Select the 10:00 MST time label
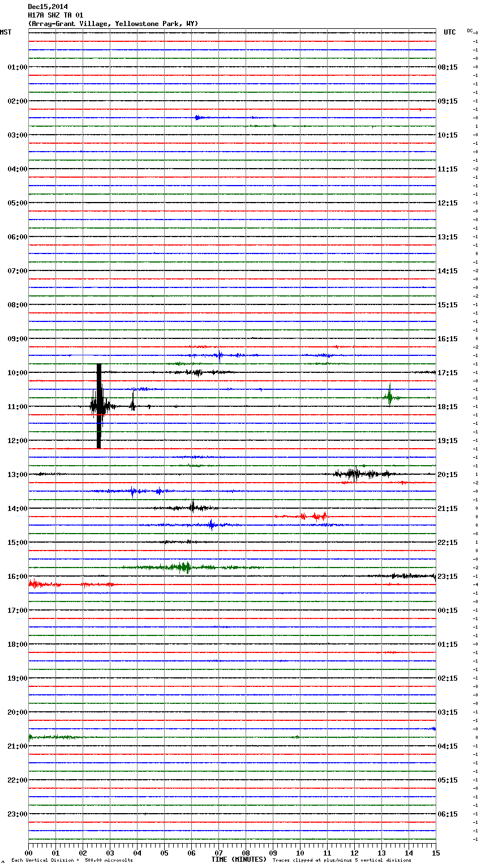 click(17, 373)
